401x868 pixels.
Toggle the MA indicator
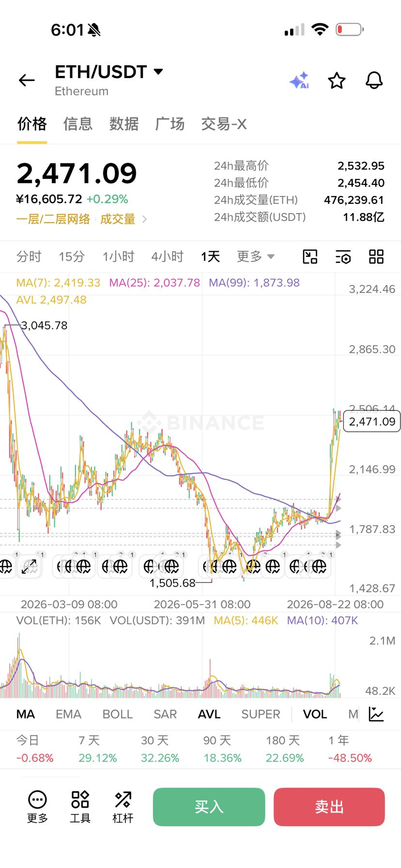[26, 714]
